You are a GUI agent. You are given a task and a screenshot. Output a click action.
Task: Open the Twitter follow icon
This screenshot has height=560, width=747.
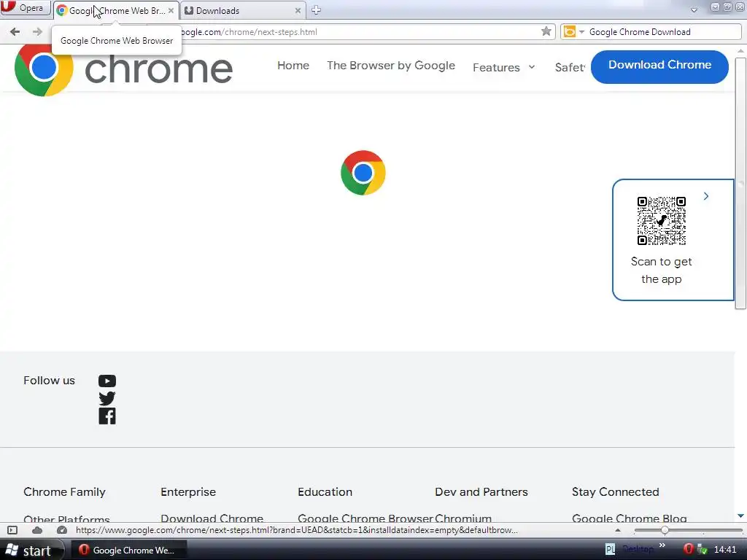[107, 399]
